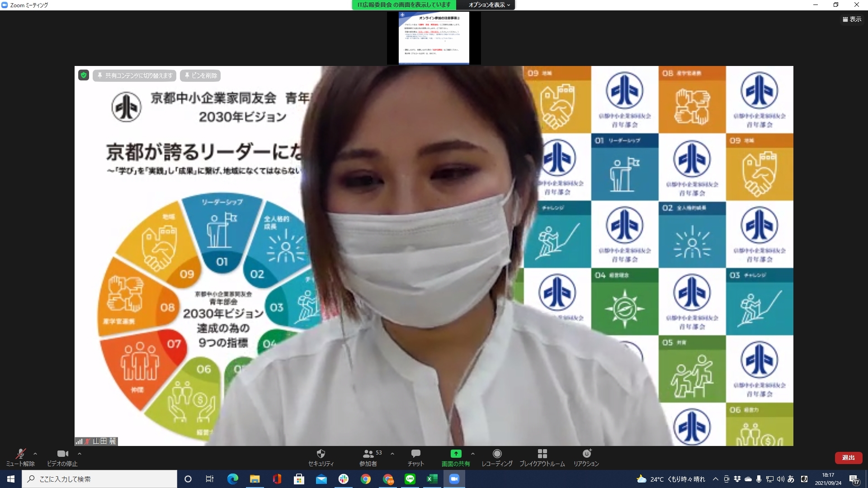Open OneDrive cloud tray icon

click(x=748, y=479)
